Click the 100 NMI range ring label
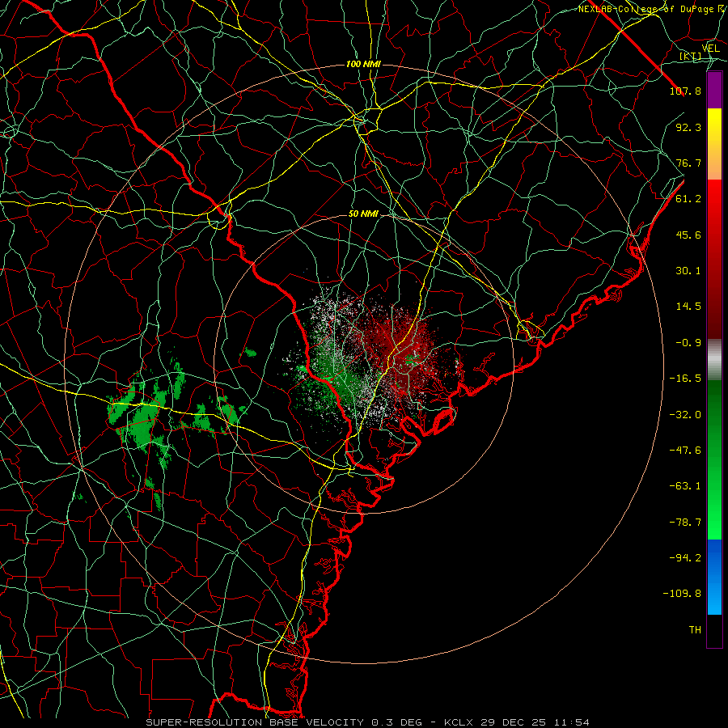The height and width of the screenshot is (728, 728). click(x=363, y=64)
